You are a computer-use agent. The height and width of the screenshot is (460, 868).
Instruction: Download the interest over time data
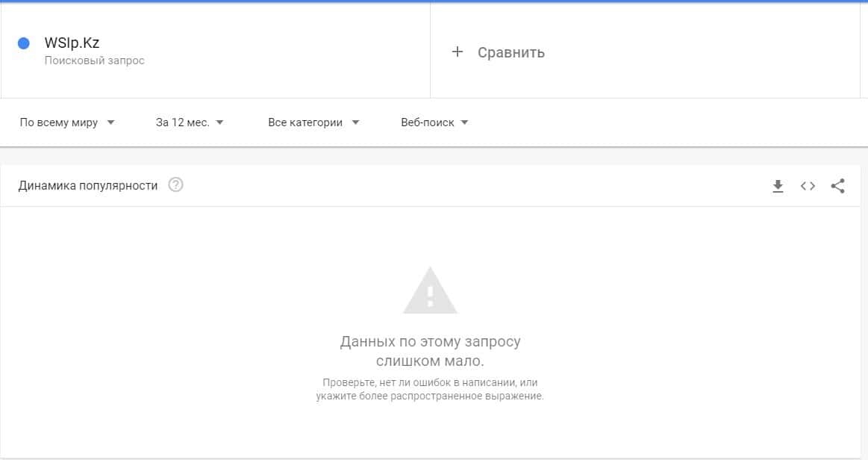click(x=778, y=186)
